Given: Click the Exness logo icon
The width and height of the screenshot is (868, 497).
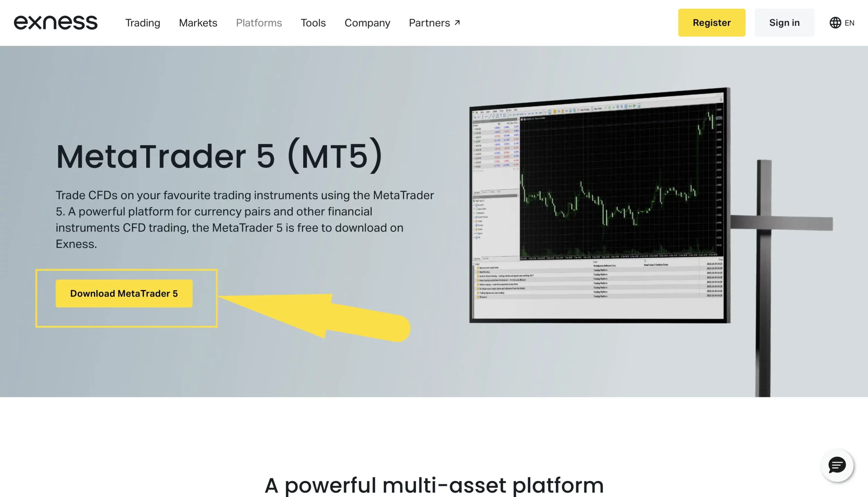Looking at the screenshot, I should pyautogui.click(x=55, y=22).
